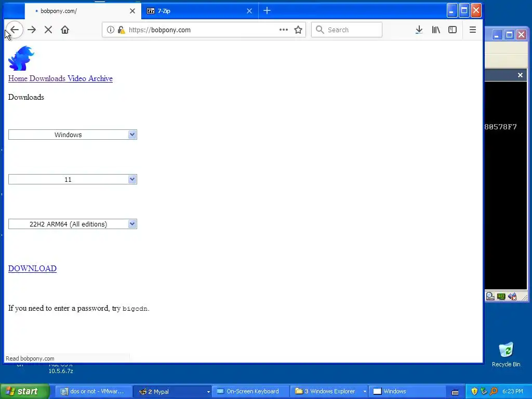This screenshot has height=399, width=532.
Task: Open the Windows start button
Action: (x=24, y=391)
